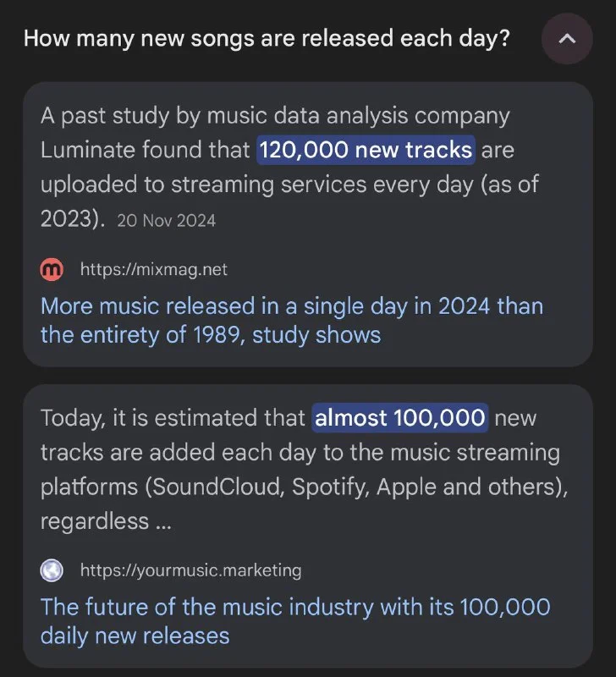616x677 pixels.
Task: Click the "daily new releases" link line
Action: pos(135,636)
